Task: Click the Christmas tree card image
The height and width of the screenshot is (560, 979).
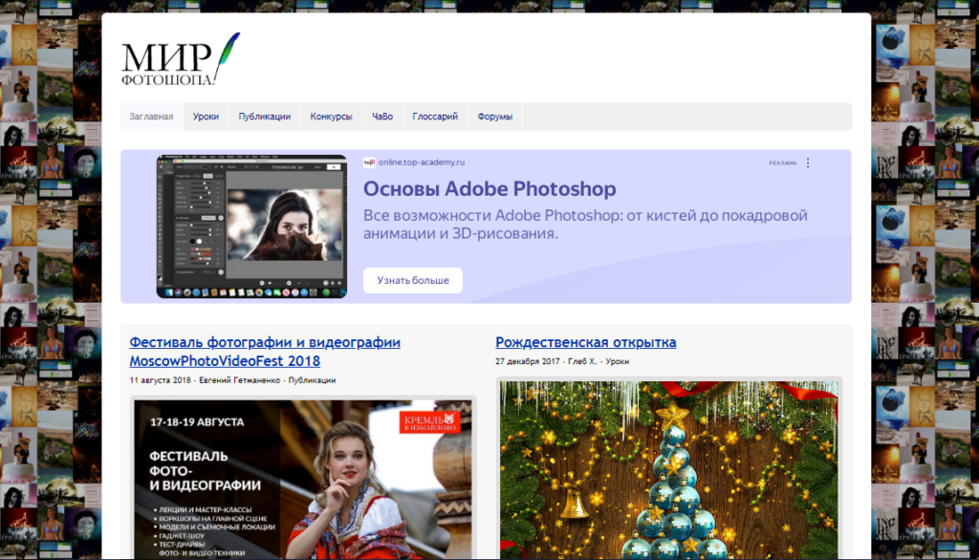Action: 668,470
